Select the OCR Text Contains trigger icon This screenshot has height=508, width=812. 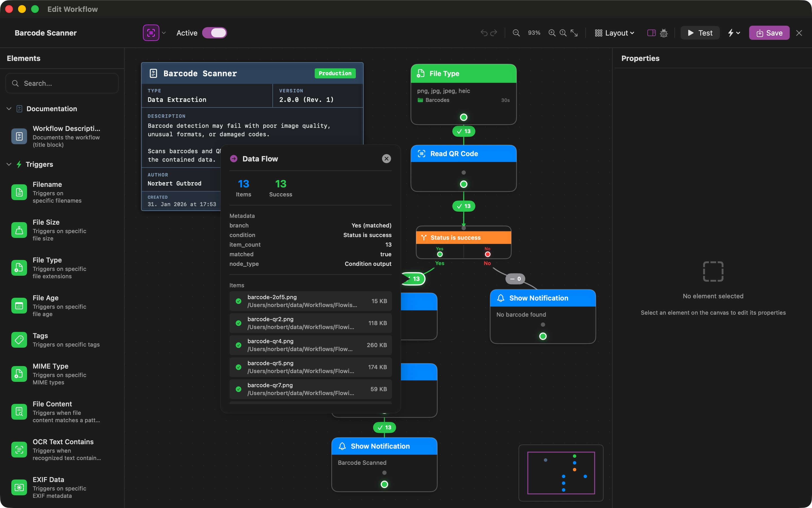[19, 450]
